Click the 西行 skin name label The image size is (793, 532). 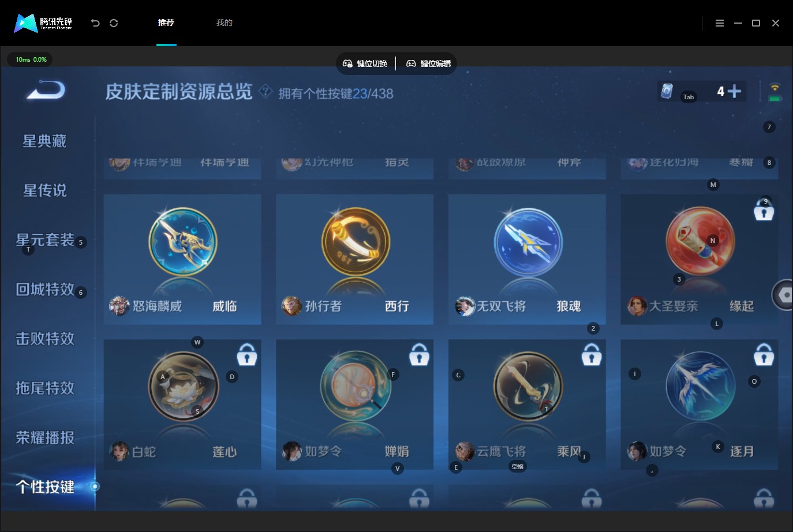pos(397,306)
